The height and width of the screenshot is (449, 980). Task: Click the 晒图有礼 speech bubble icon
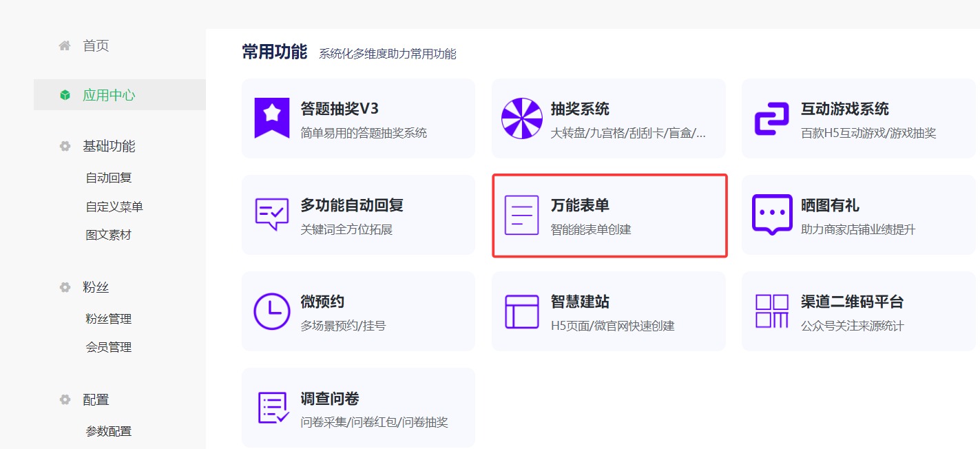[x=771, y=214]
